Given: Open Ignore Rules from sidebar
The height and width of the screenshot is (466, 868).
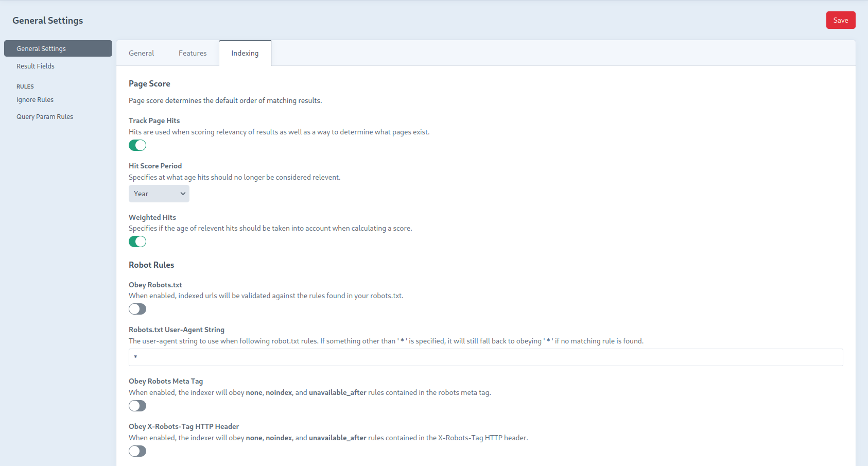Looking at the screenshot, I should click(35, 100).
